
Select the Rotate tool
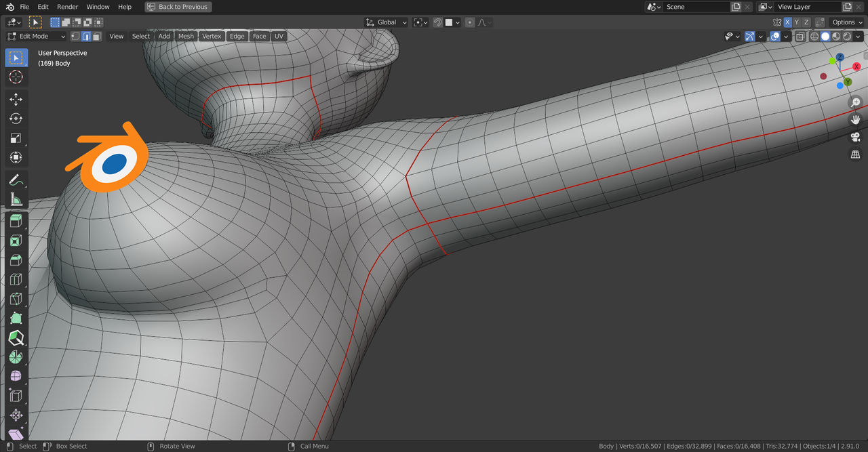click(16, 119)
